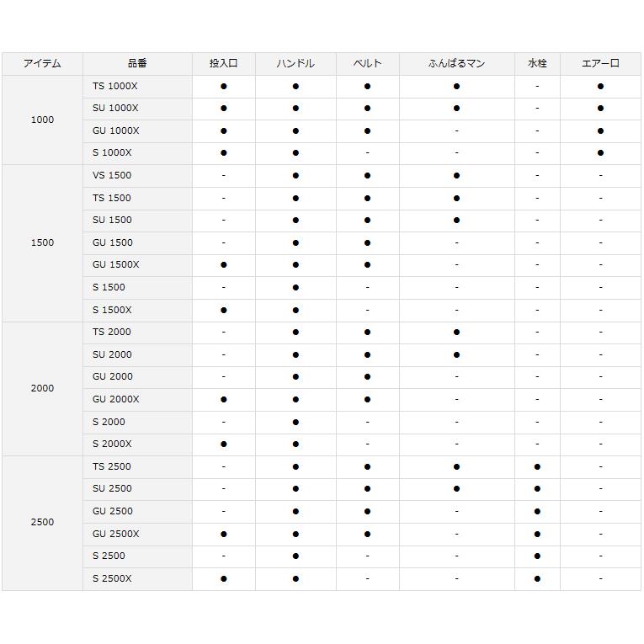Screen dimensions: 644x644
Task: Click model number GU 2000
Action: point(113,376)
